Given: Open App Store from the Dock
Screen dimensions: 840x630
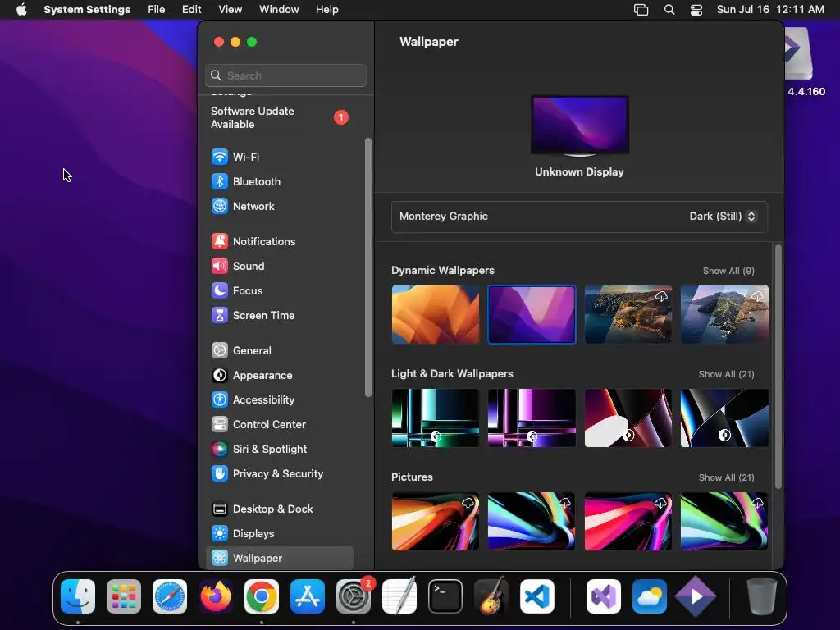Looking at the screenshot, I should [x=308, y=596].
